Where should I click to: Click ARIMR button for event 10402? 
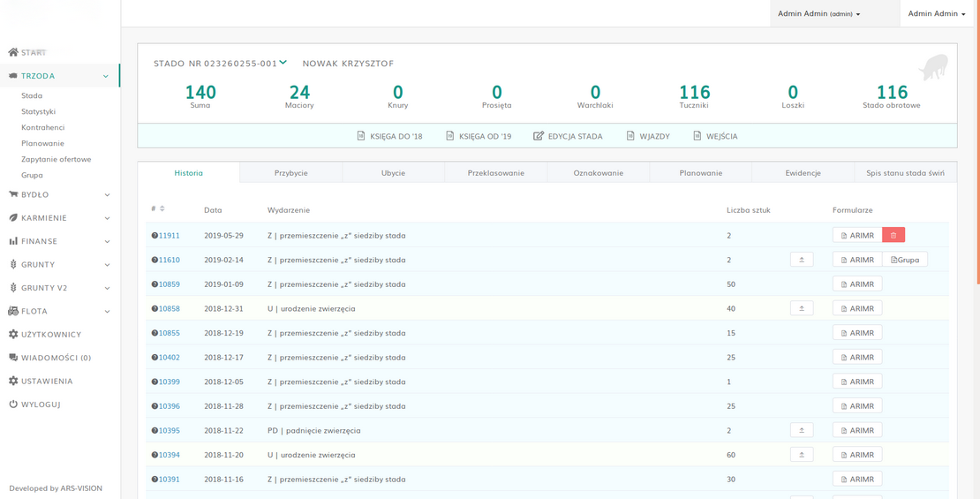click(856, 358)
